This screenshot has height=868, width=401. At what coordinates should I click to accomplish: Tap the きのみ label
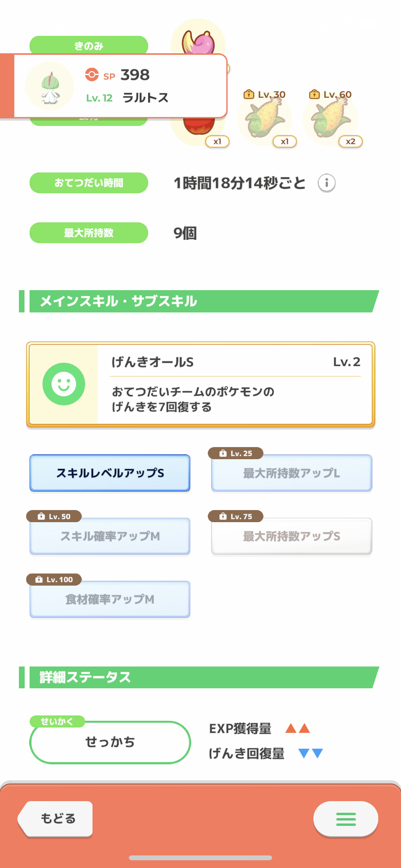[x=89, y=46]
